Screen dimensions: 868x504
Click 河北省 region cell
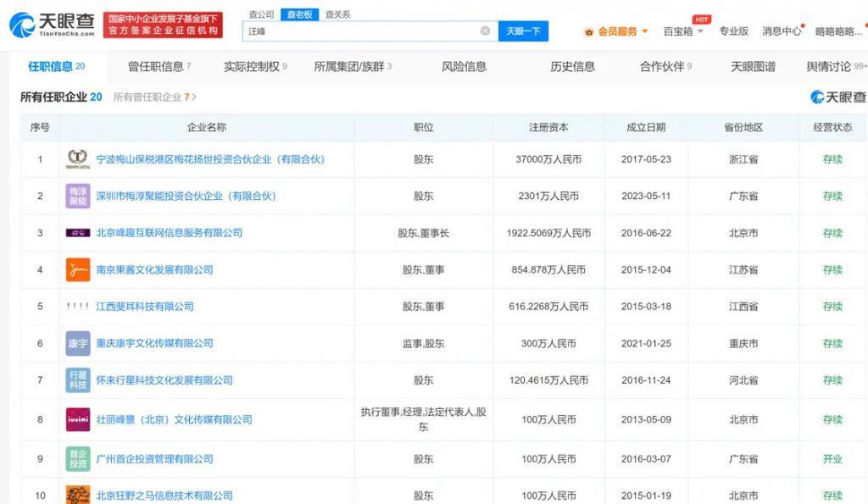click(743, 380)
